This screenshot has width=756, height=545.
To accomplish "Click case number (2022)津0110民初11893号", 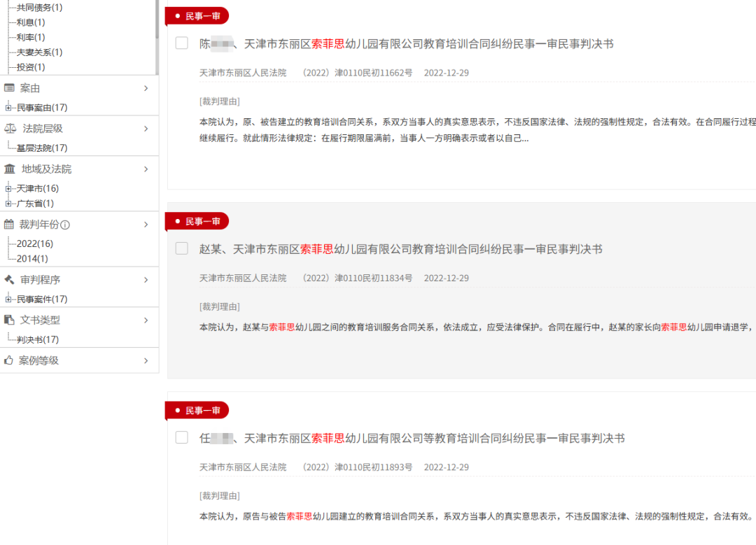I will pos(356,467).
